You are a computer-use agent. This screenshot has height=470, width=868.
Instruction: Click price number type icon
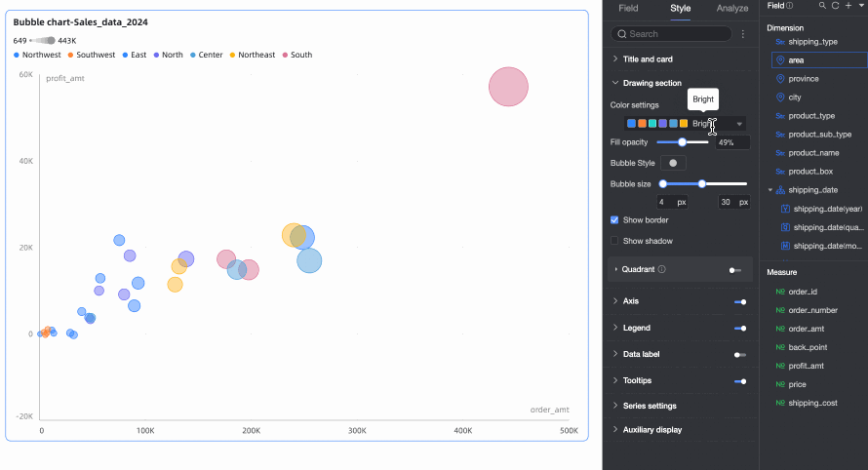780,384
